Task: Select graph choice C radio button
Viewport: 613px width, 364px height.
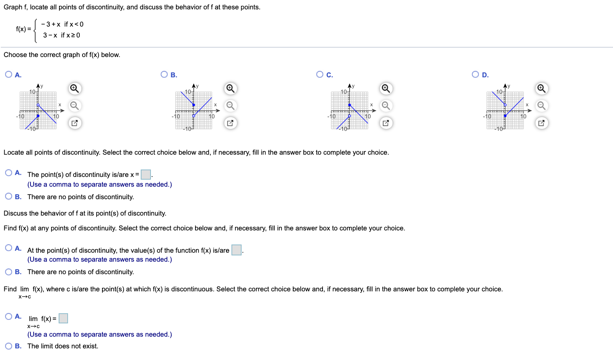Action: click(320, 74)
